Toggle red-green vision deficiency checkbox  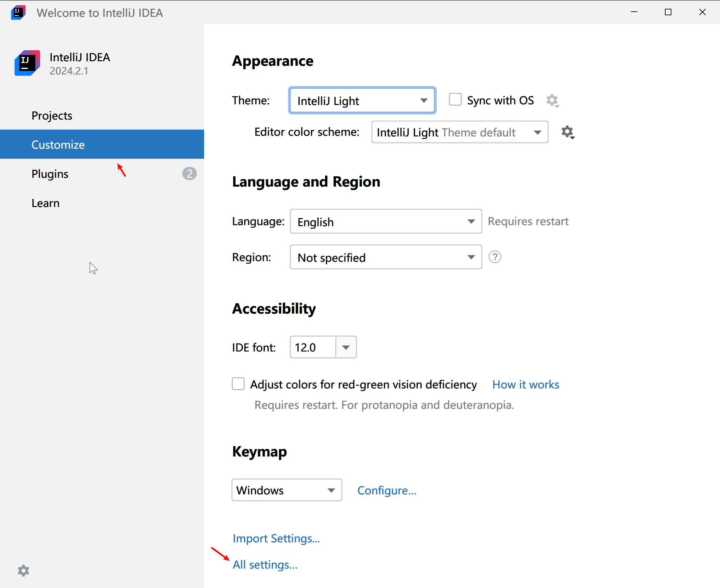(238, 384)
